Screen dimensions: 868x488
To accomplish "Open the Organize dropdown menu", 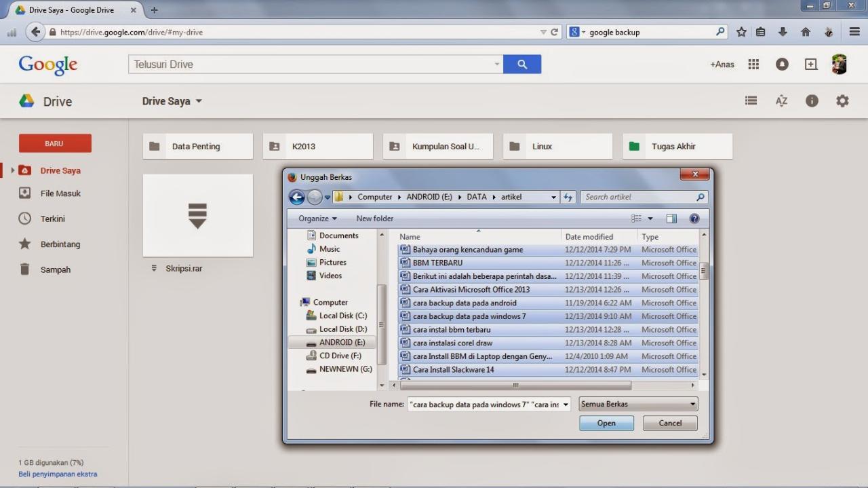I will 317,219.
